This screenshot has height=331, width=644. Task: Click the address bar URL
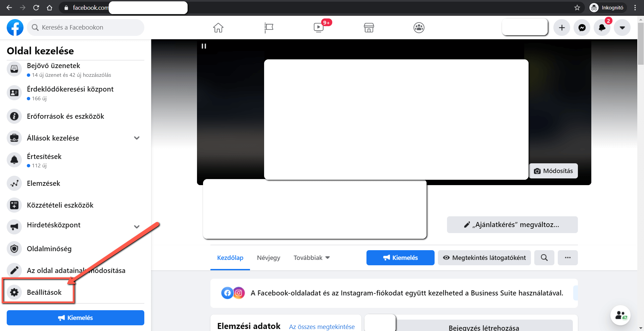(91, 7)
